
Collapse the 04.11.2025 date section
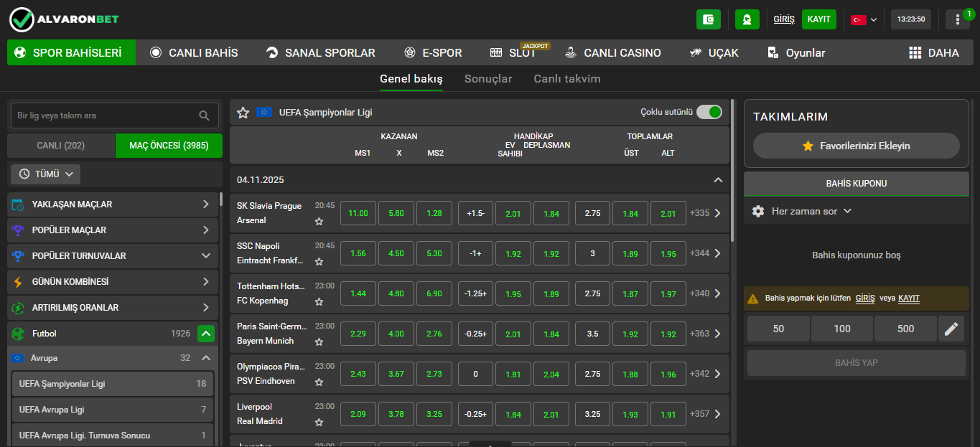coord(717,180)
